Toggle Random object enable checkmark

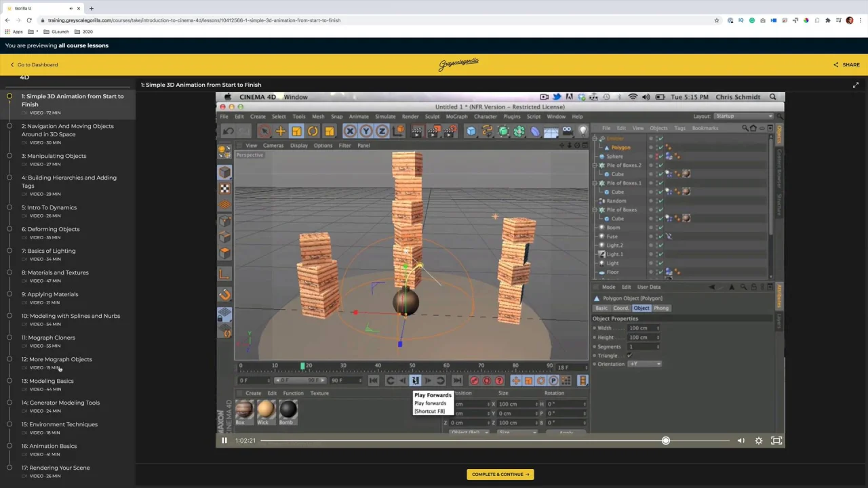pyautogui.click(x=661, y=201)
